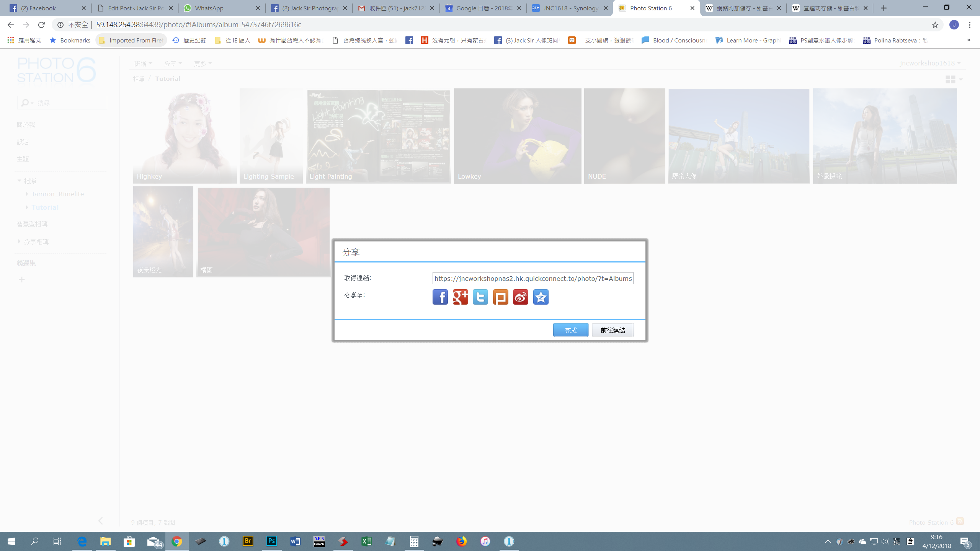Share album link to Google Plus

tap(460, 297)
